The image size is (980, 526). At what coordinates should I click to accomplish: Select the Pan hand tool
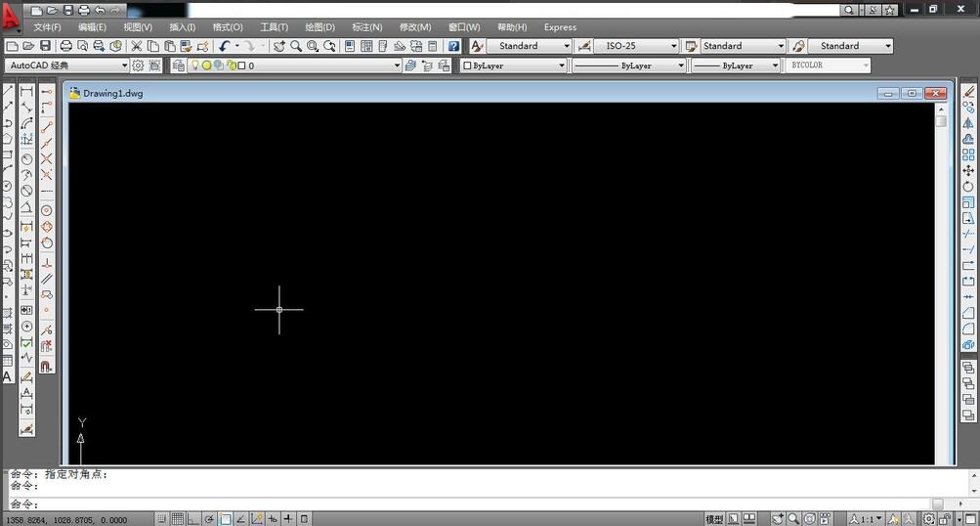tap(279, 46)
